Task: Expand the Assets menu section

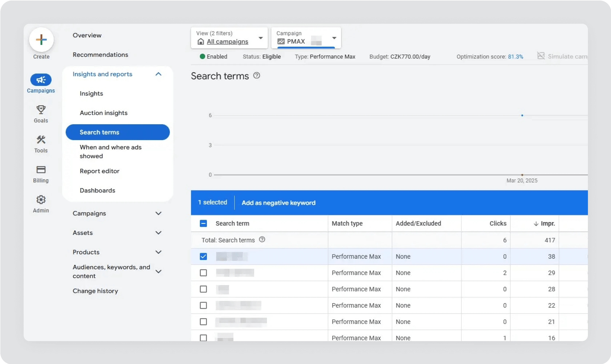Action: coord(158,233)
